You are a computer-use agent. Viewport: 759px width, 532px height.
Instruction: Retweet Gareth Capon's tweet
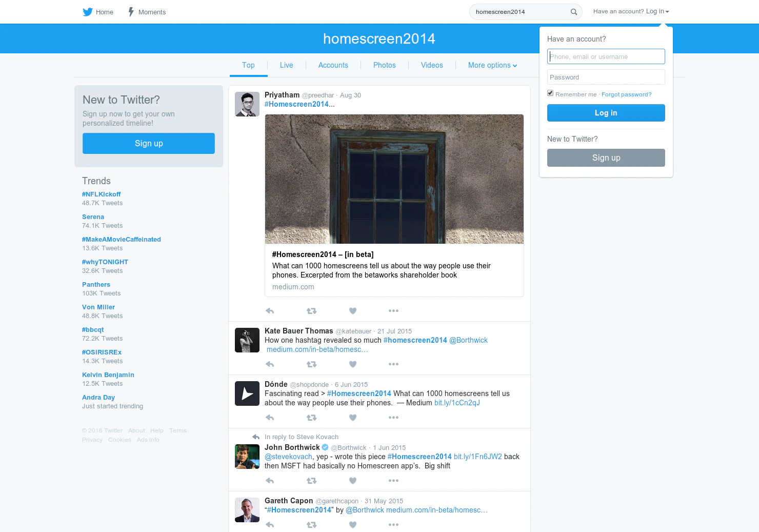[311, 525]
